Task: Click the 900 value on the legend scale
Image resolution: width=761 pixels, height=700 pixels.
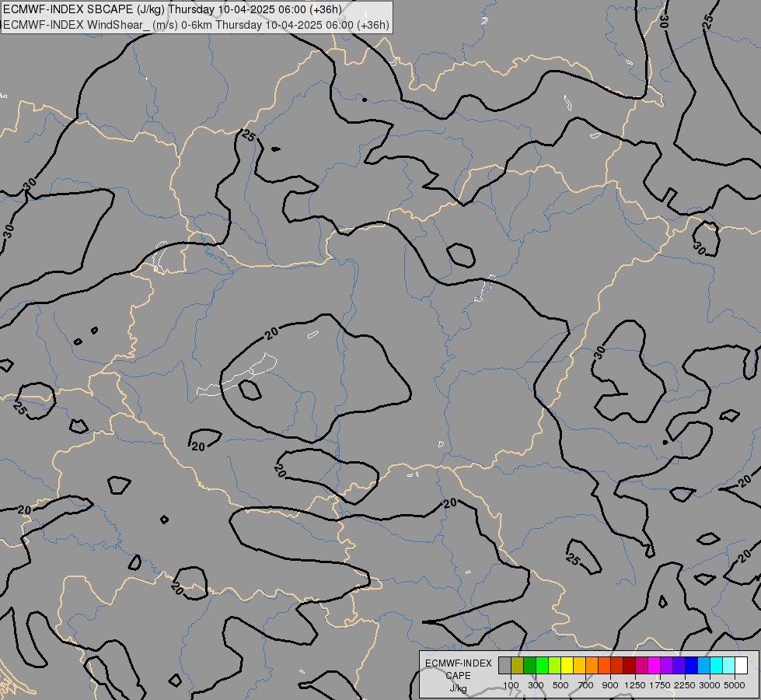Action: [x=610, y=685]
